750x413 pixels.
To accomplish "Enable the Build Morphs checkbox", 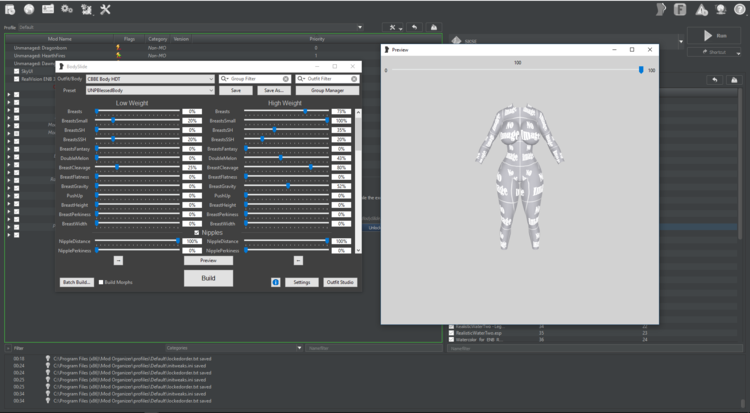I will click(x=101, y=282).
